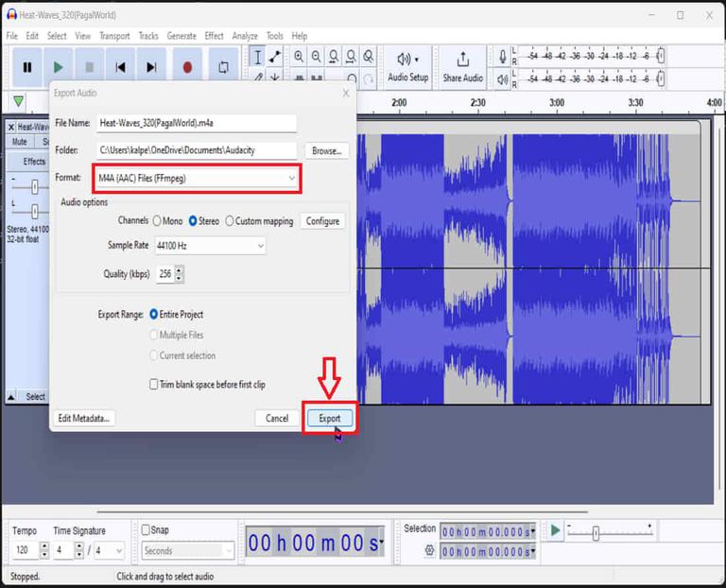
Task: Open Audio Setup from the toolbar
Action: pos(407,66)
